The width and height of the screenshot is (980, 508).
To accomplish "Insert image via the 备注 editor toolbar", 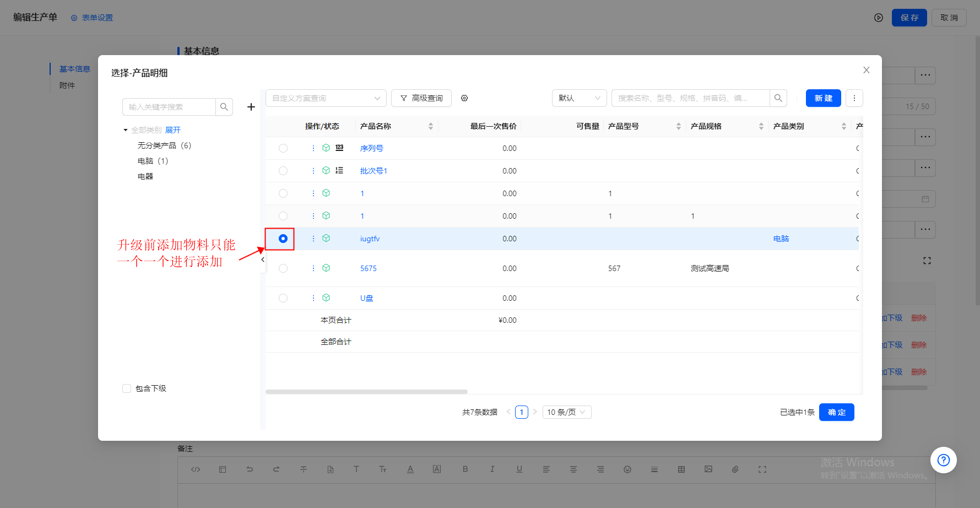I will click(x=708, y=469).
